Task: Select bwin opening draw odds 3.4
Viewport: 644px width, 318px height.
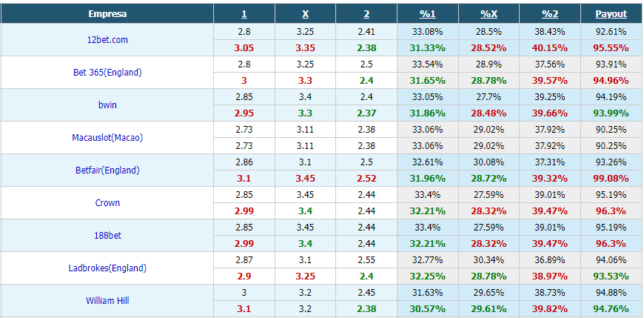Action: [x=305, y=97]
